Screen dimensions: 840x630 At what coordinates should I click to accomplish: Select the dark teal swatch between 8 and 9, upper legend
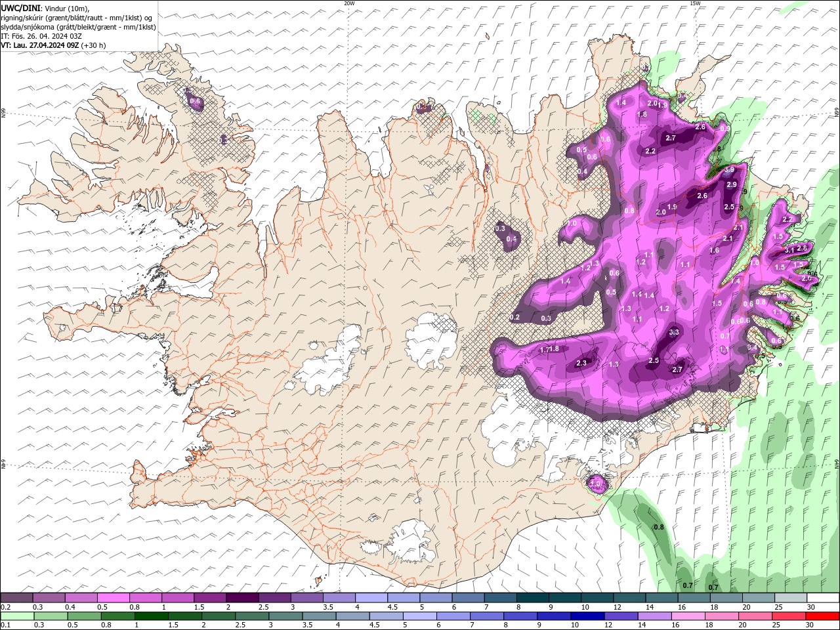(533, 598)
